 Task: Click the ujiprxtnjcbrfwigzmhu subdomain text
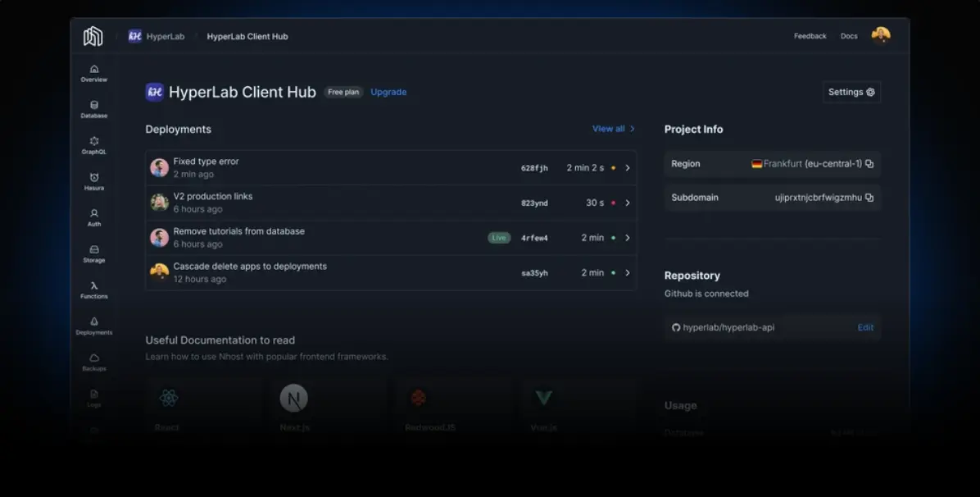(x=818, y=198)
